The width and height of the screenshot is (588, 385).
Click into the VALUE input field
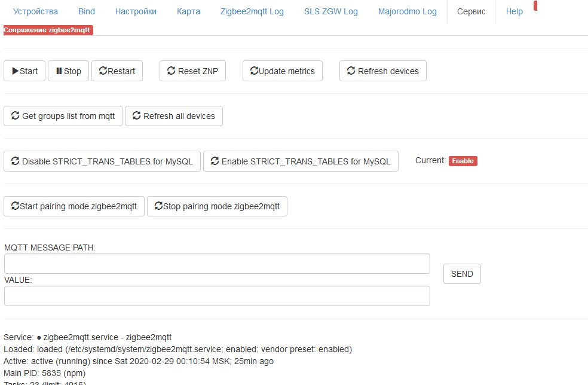point(217,296)
